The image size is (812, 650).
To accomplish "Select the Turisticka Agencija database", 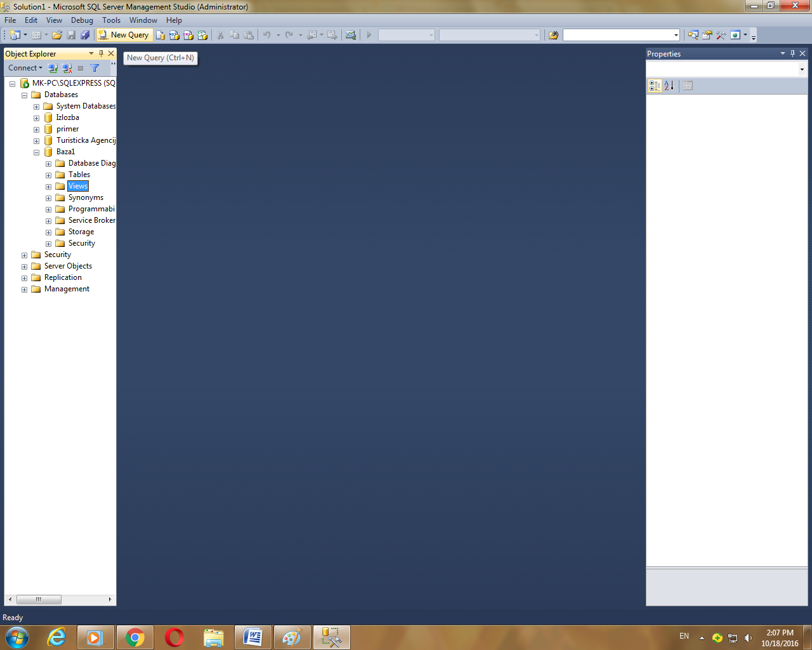I will click(86, 140).
